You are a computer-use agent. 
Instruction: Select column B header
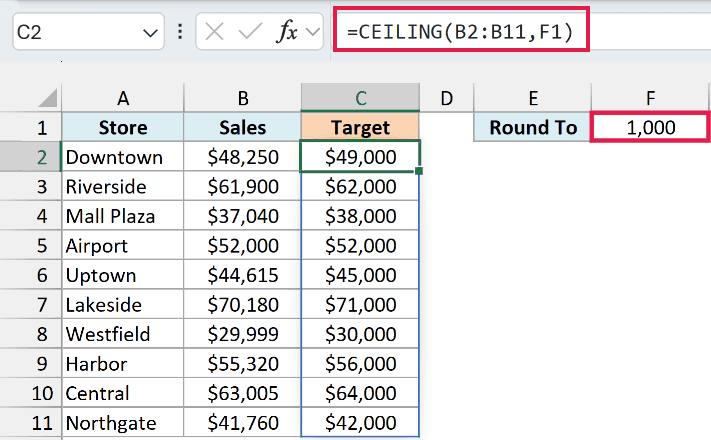[x=243, y=98]
